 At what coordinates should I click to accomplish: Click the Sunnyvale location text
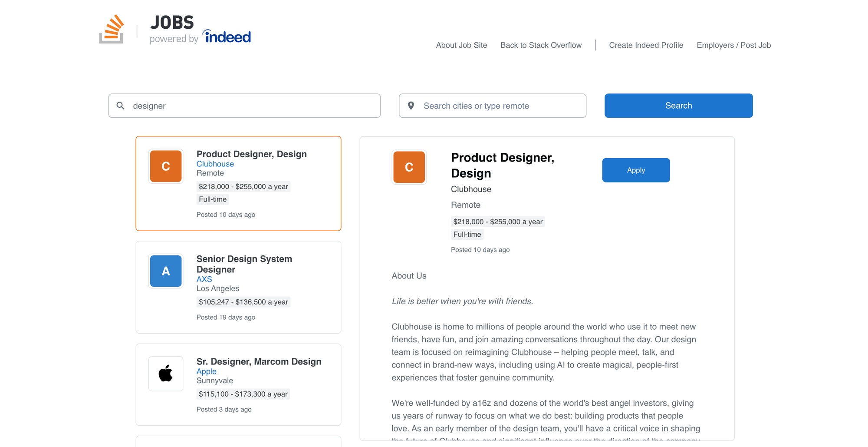(x=215, y=381)
